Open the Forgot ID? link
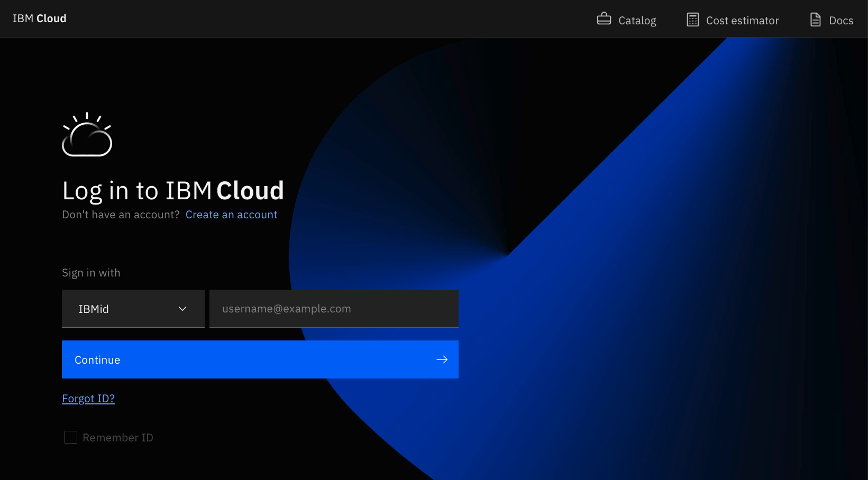868x480 pixels. coord(88,399)
